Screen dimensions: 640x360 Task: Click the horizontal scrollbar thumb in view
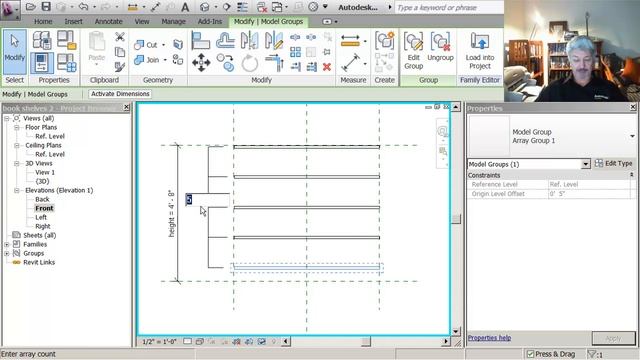[366, 341]
